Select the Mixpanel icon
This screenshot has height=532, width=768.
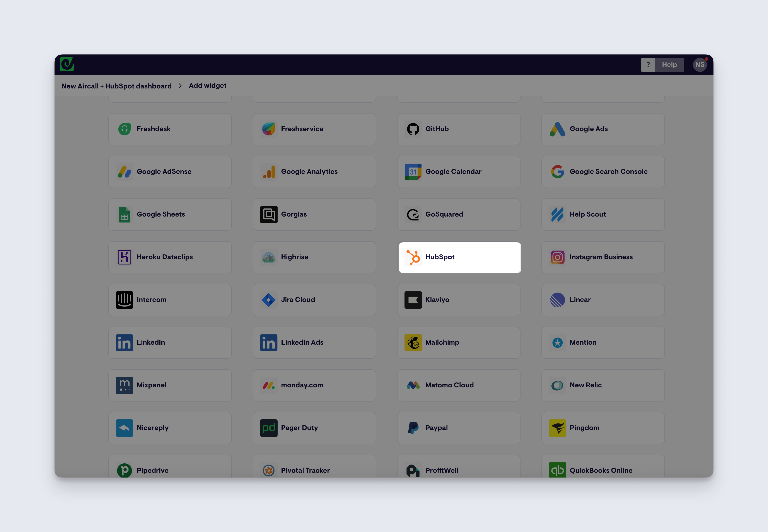pos(125,385)
